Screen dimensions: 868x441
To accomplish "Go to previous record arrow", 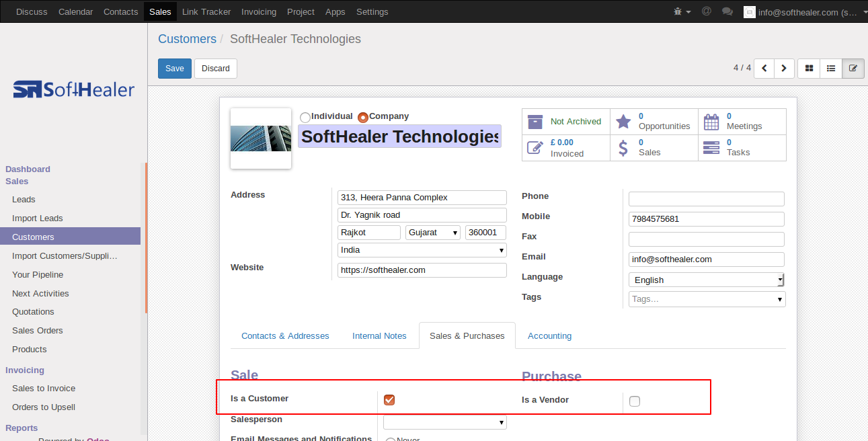I will [764, 69].
